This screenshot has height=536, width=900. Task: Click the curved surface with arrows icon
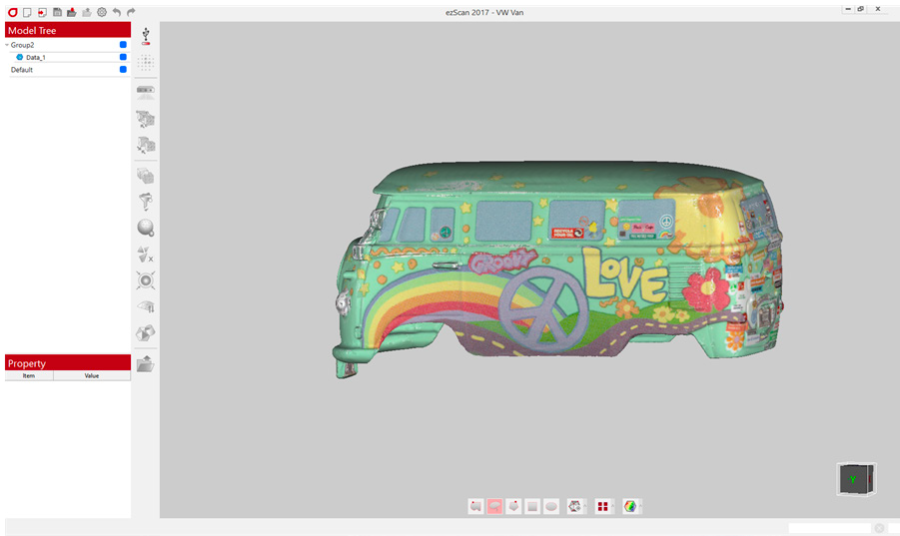tap(146, 307)
